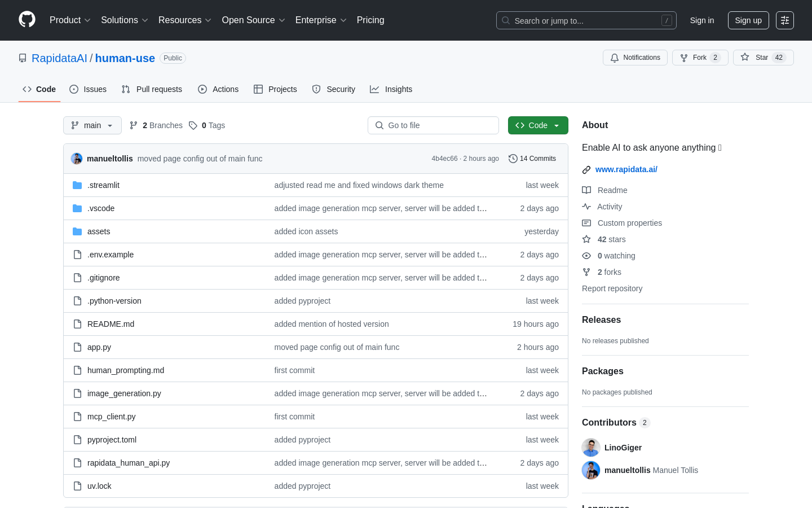The image size is (812, 508).
Task: Open the .env.example file
Action: click(x=111, y=255)
